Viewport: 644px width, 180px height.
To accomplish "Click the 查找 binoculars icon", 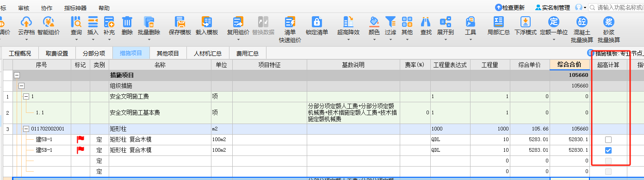I will tap(426, 22).
